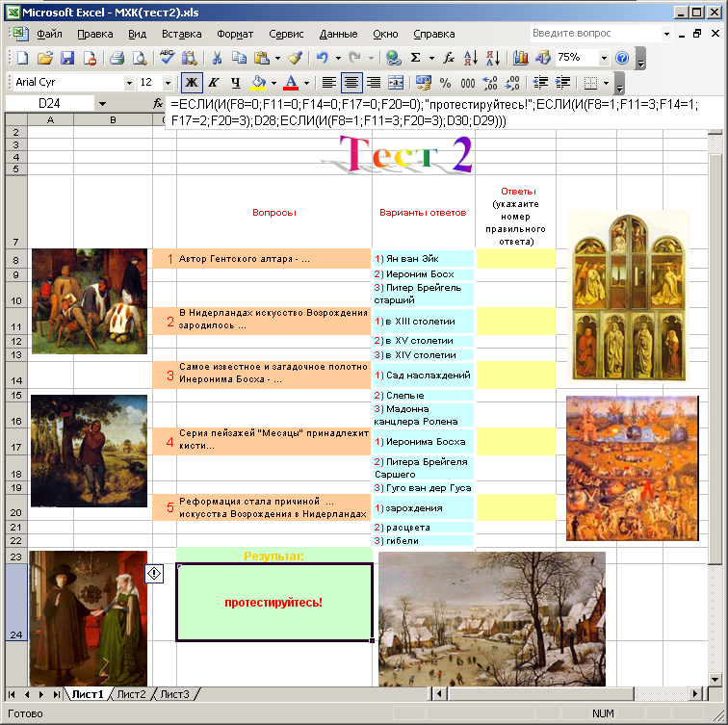Create a new workbook via New icon

pos(22,58)
